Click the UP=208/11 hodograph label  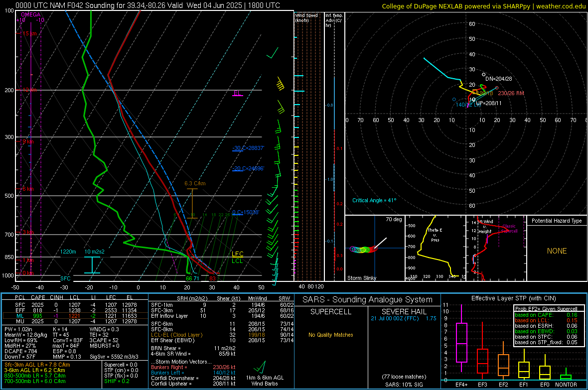click(x=489, y=103)
